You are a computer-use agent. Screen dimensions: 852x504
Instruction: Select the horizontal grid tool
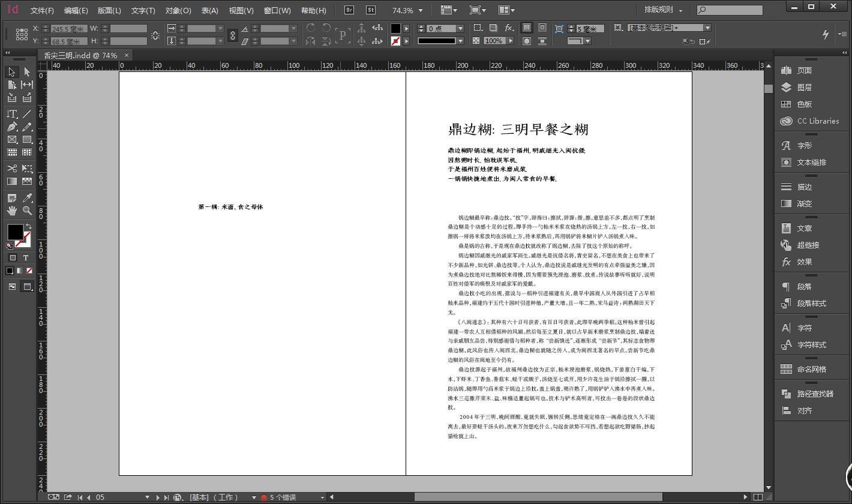(12, 152)
